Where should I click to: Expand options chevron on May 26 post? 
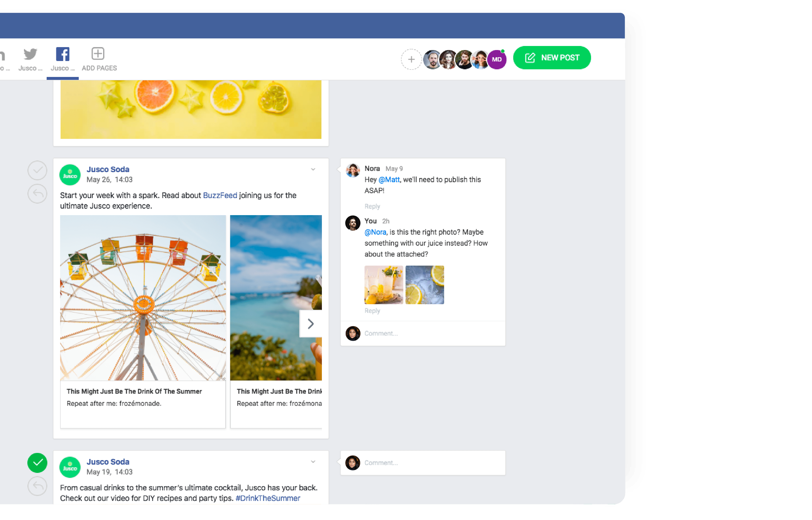point(313,169)
